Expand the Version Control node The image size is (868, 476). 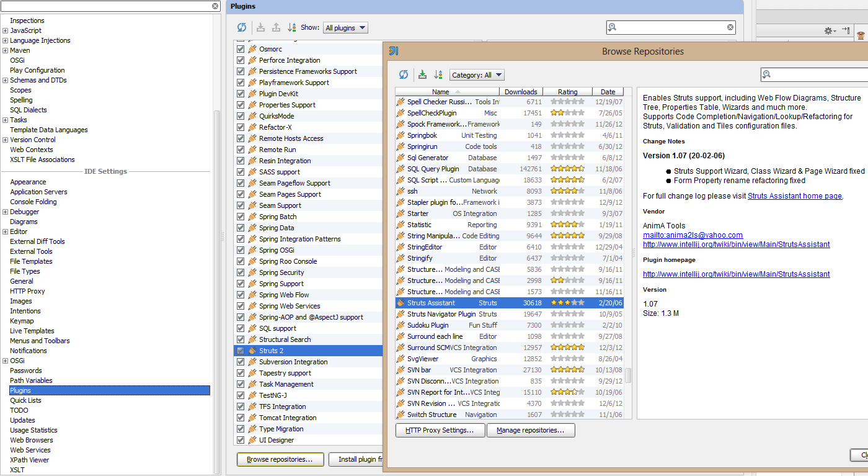coord(5,140)
